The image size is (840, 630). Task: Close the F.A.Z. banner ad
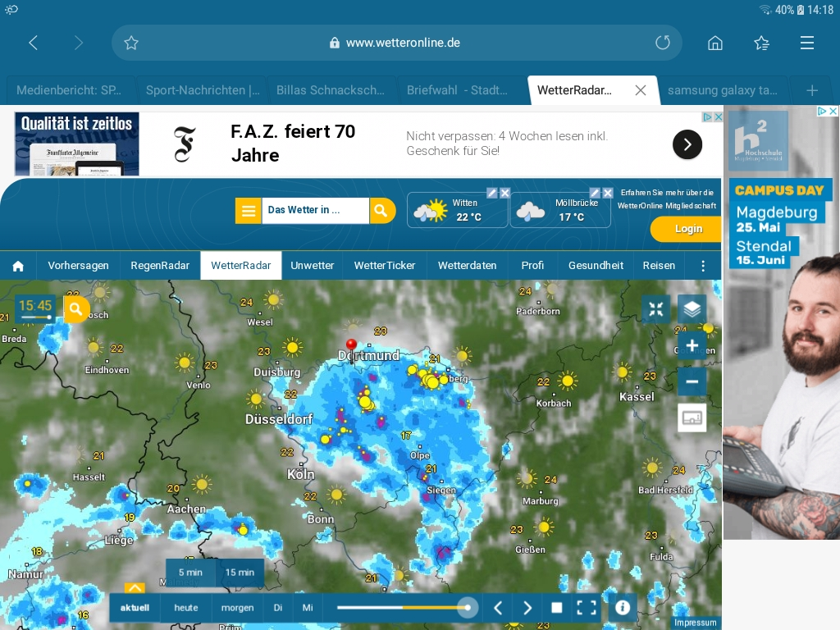pos(719,116)
